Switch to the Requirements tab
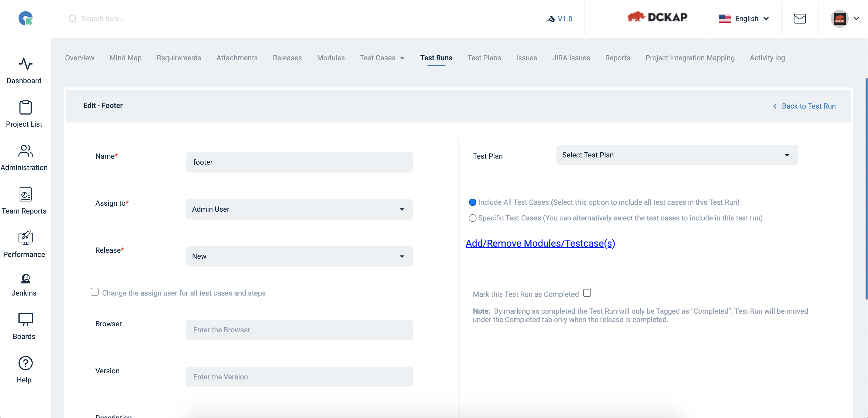 point(179,58)
